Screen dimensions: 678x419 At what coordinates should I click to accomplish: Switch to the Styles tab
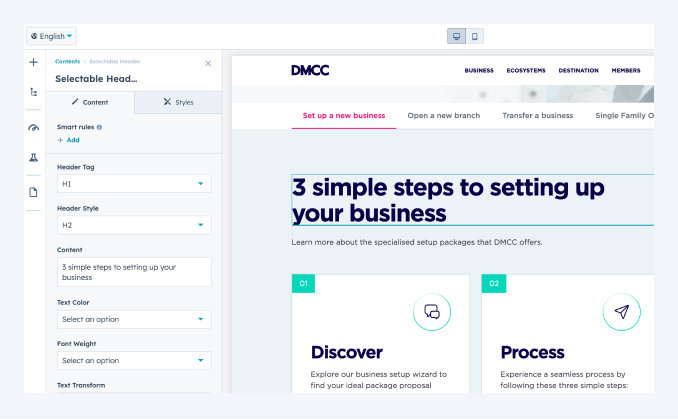click(x=178, y=102)
